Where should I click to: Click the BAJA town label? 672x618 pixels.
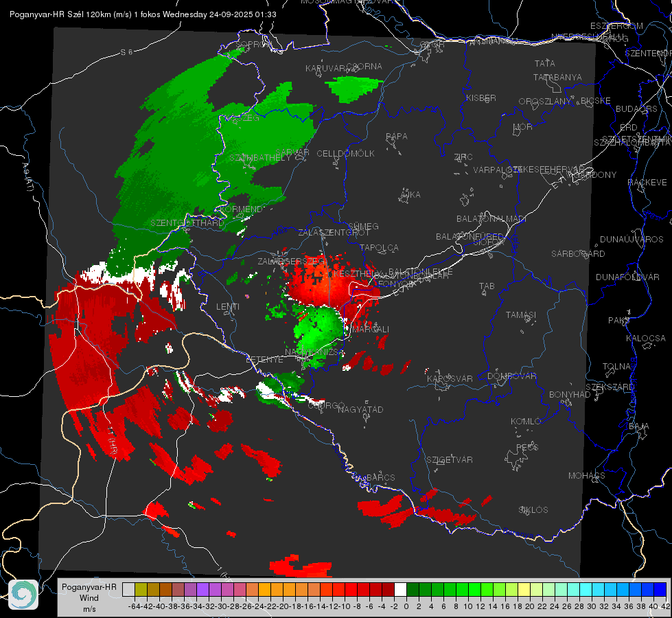tap(639, 426)
